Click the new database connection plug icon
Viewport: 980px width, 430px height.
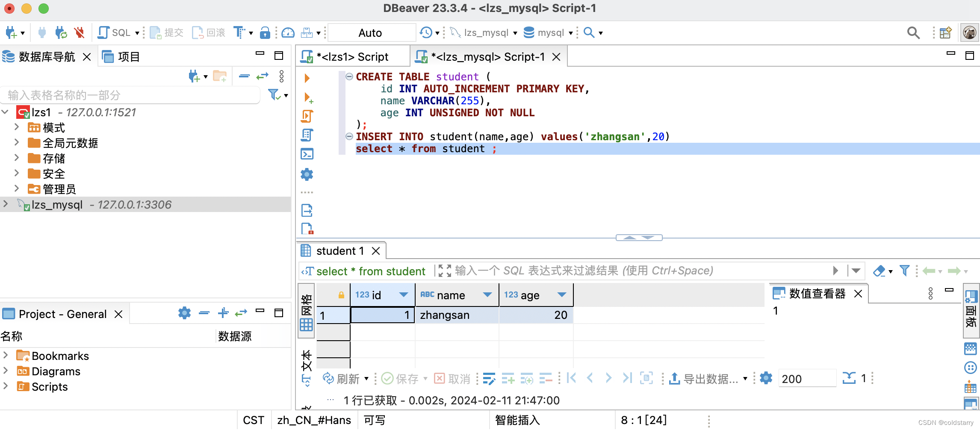pyautogui.click(x=11, y=32)
